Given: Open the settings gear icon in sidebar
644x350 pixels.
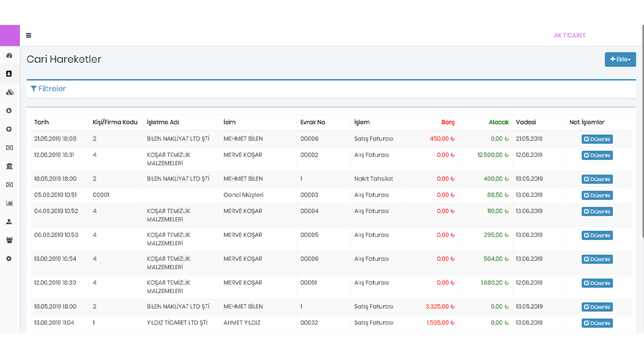Looking at the screenshot, I should click(9, 258).
